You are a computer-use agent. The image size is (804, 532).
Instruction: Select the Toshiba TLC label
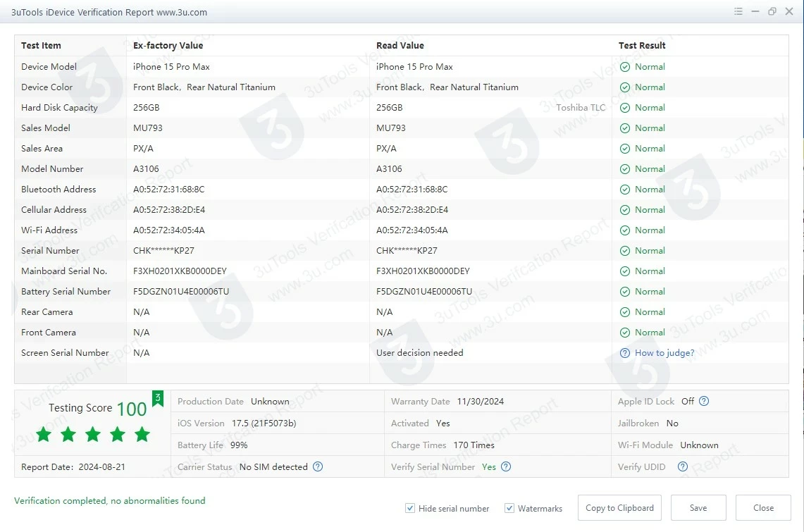click(581, 108)
